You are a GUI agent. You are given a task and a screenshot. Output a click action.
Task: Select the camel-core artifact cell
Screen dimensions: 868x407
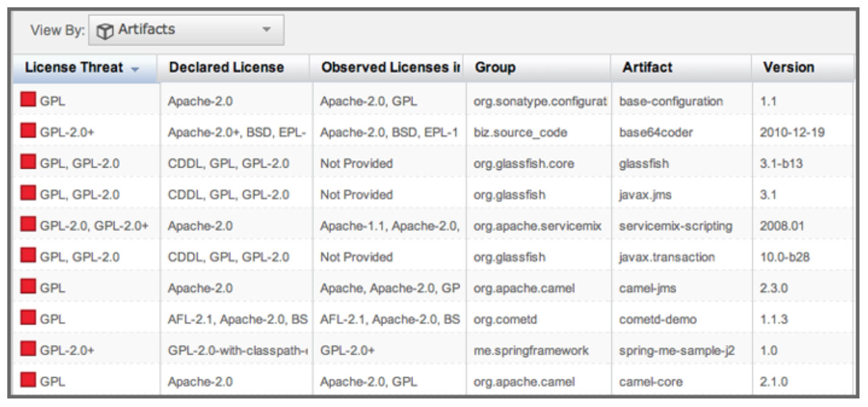(x=650, y=382)
